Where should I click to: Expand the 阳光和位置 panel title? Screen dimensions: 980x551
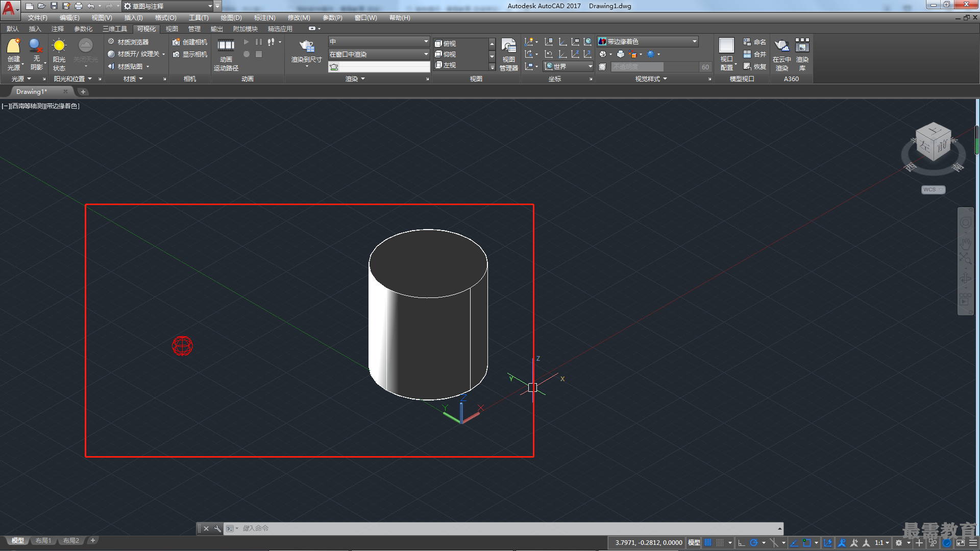pyautogui.click(x=73, y=79)
